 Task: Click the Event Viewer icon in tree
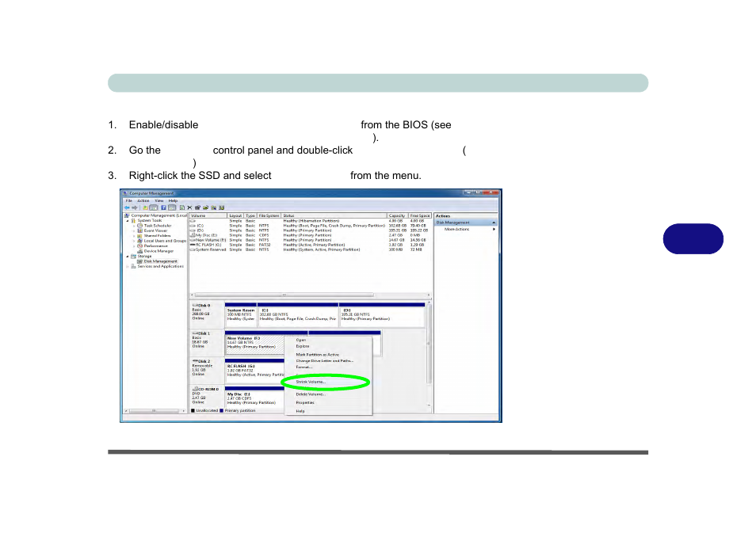139,230
